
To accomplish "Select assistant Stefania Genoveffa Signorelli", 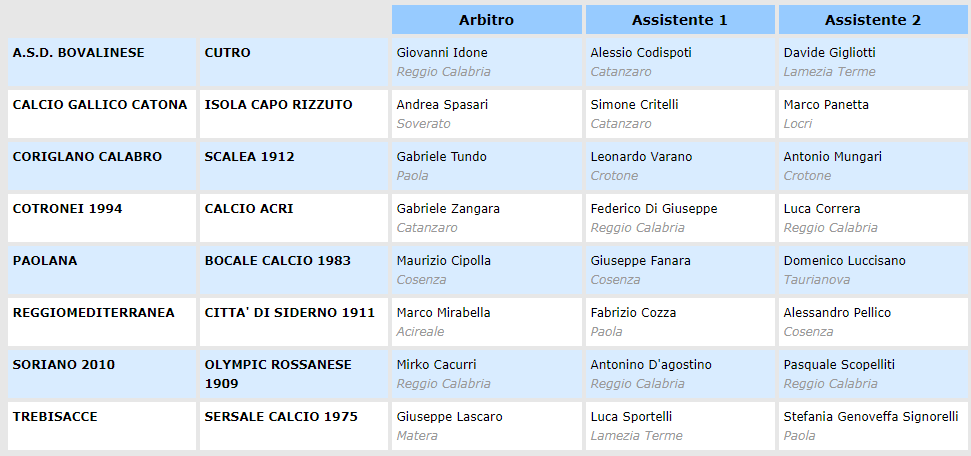I will (x=871, y=416).
